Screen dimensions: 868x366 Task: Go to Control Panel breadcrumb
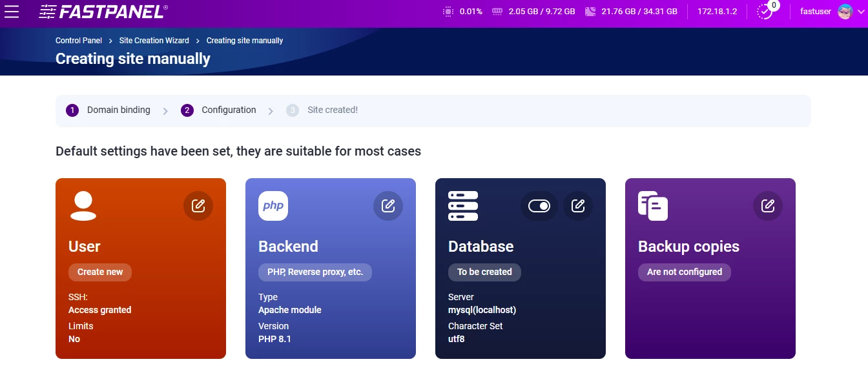pyautogui.click(x=79, y=41)
